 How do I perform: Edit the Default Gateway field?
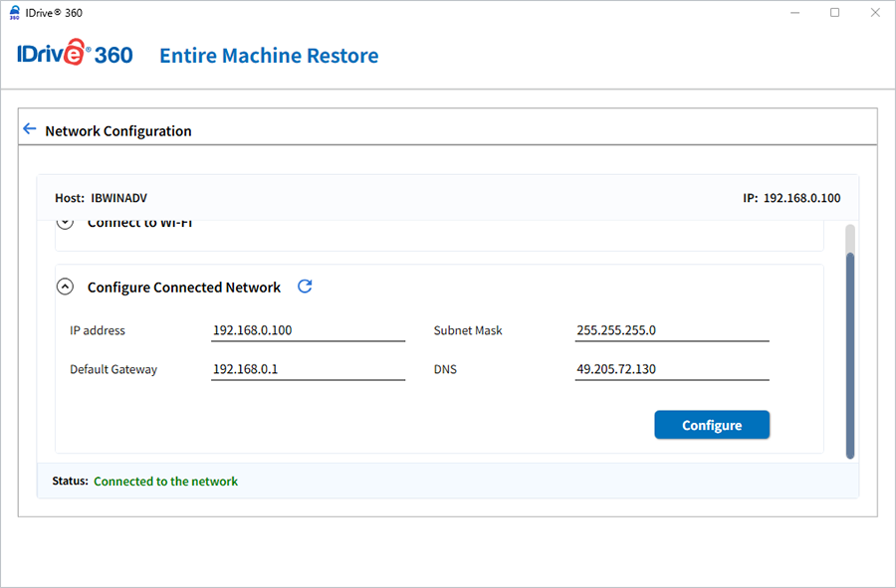(308, 369)
